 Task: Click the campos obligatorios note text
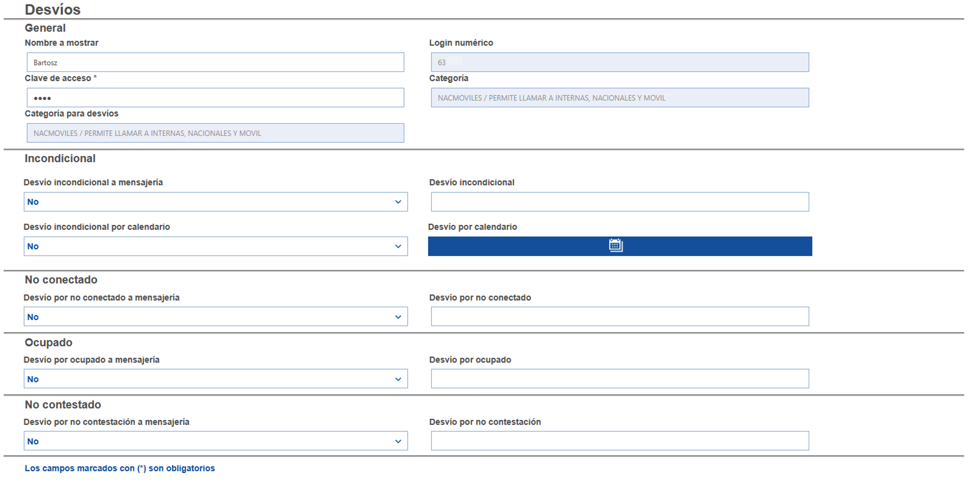[x=119, y=468]
